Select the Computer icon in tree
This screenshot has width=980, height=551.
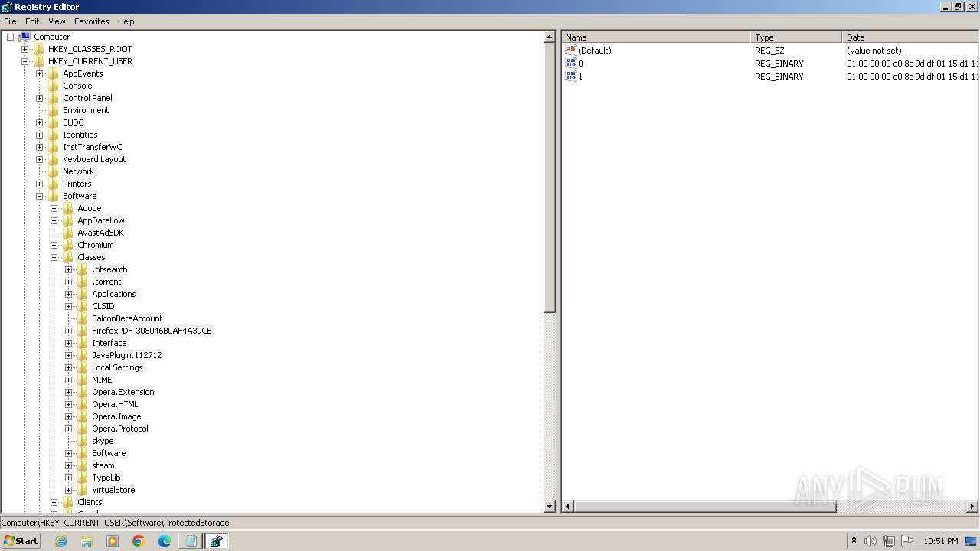point(25,37)
